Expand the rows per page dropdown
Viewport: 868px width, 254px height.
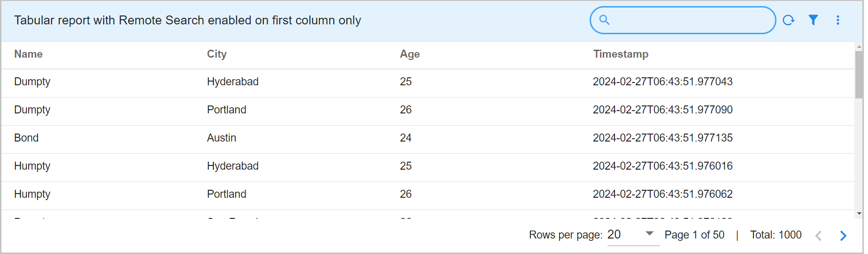(x=650, y=234)
